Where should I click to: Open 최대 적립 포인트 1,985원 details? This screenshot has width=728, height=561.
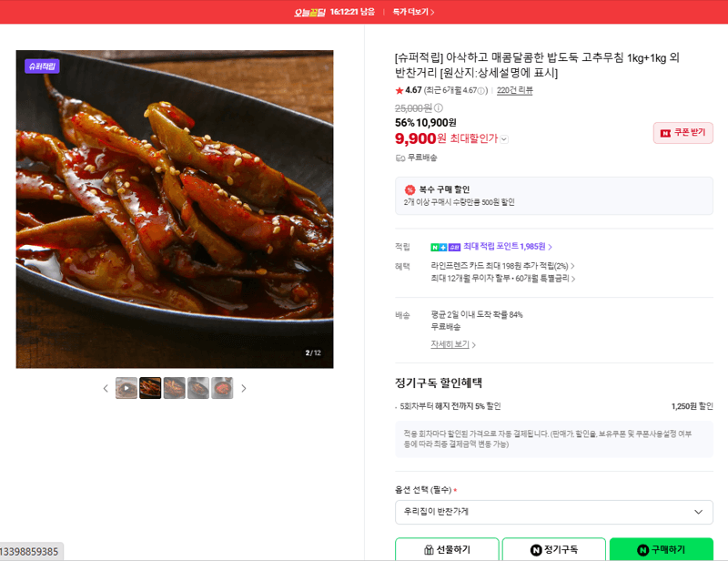click(508, 246)
